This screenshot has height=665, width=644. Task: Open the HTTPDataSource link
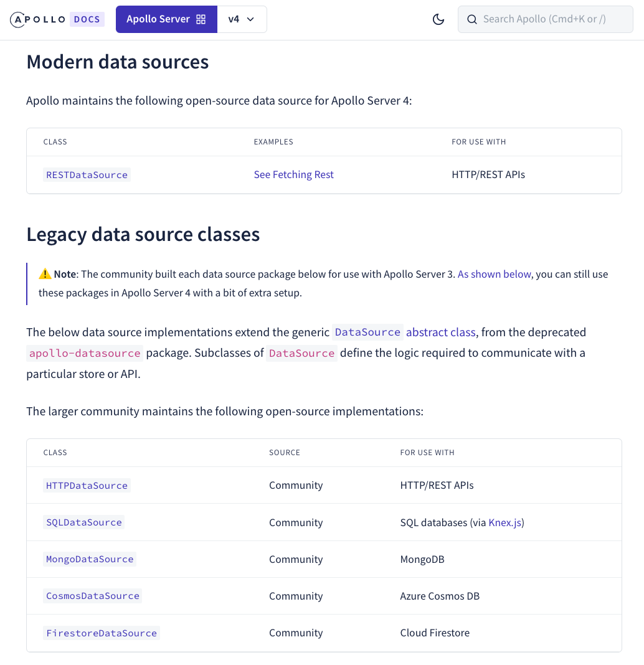[87, 486]
